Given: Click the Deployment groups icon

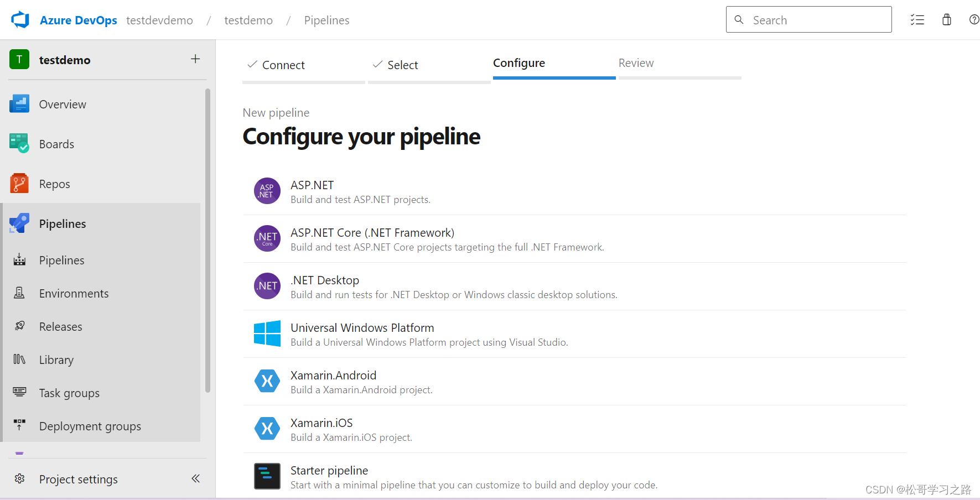Looking at the screenshot, I should click(19, 425).
